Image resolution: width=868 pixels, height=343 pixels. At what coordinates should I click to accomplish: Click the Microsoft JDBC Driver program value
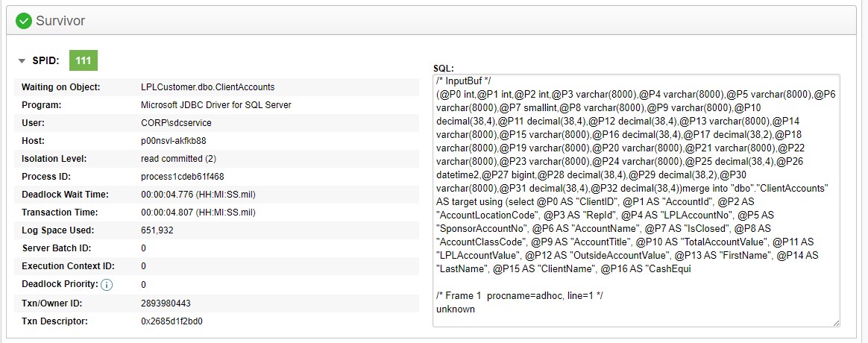coord(216,105)
